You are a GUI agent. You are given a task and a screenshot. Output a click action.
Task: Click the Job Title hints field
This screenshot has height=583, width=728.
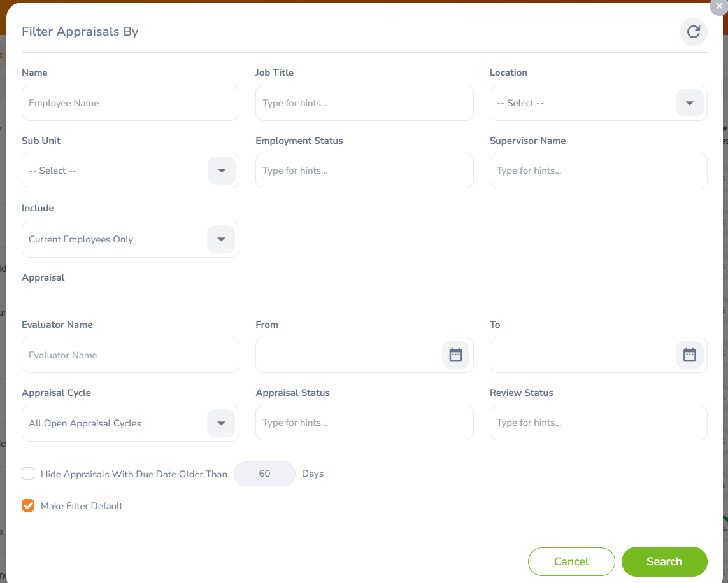[364, 103]
